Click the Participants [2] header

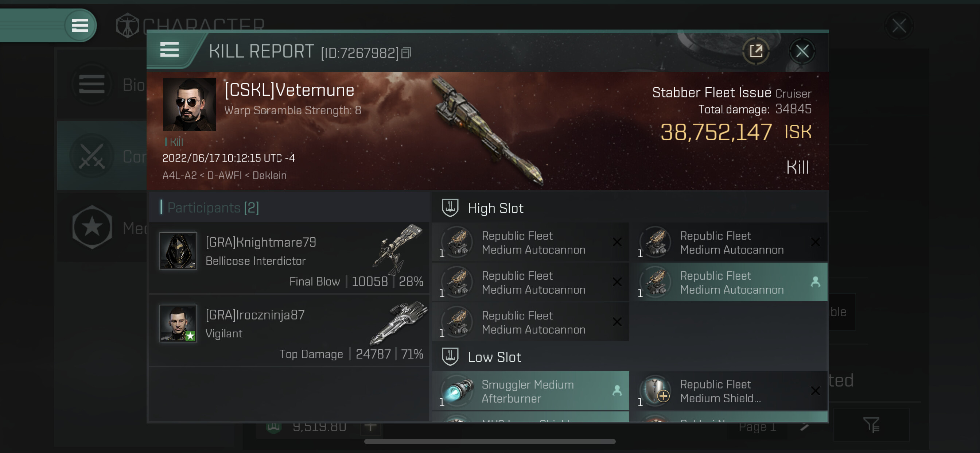pos(213,208)
